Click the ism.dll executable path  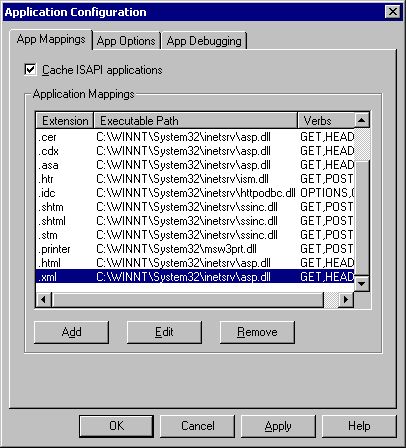click(x=182, y=179)
